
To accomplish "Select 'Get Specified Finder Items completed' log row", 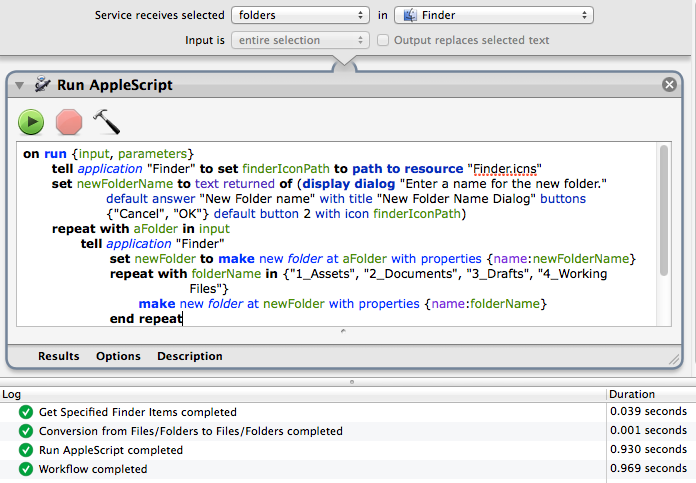I will (x=348, y=412).
